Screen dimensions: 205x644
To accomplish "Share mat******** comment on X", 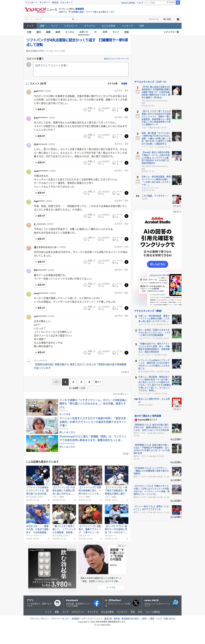I will tap(126, 193).
